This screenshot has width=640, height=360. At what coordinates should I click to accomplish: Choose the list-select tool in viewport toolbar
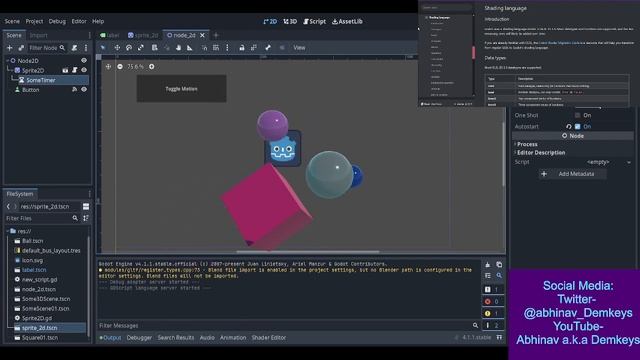point(155,48)
